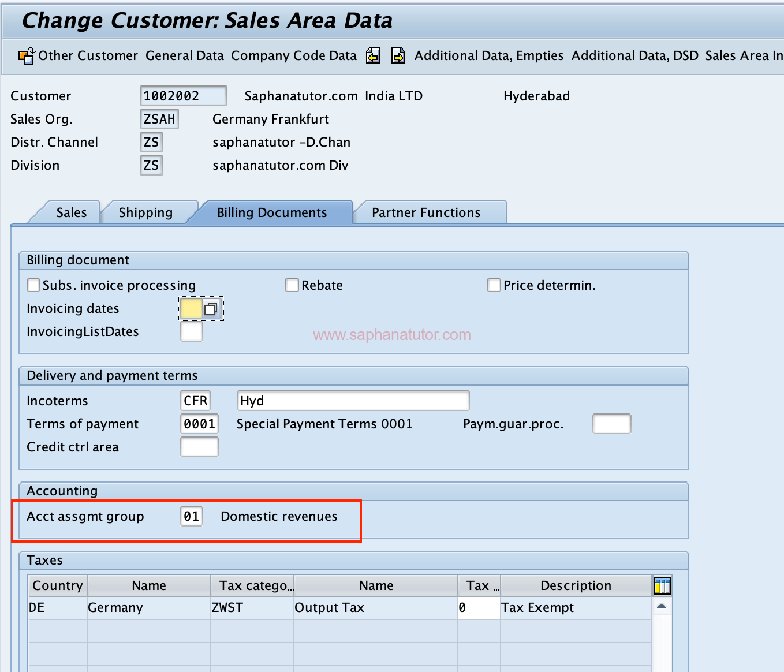Open value help for Invoicing dates

pos(211,309)
